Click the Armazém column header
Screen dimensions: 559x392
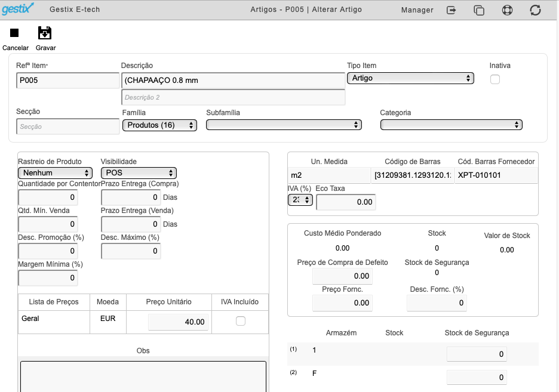click(341, 333)
